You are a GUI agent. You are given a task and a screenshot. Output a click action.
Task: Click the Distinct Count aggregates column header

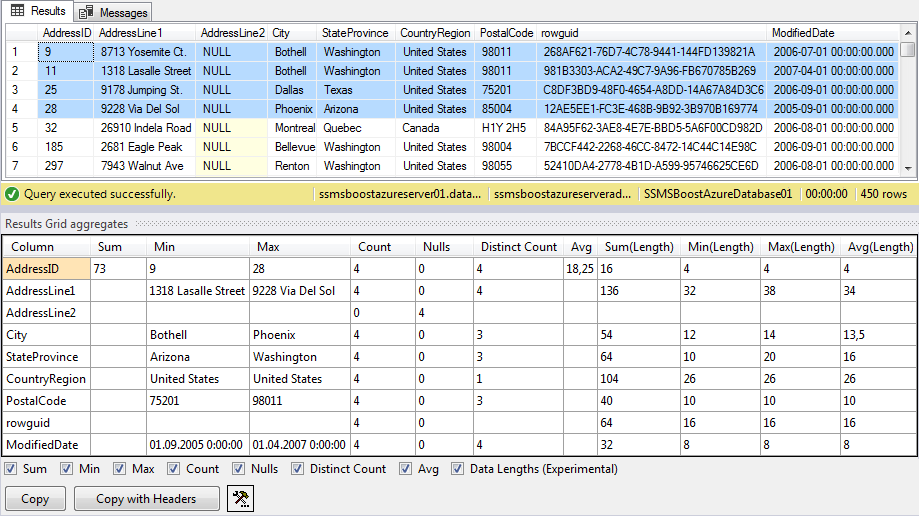519,247
